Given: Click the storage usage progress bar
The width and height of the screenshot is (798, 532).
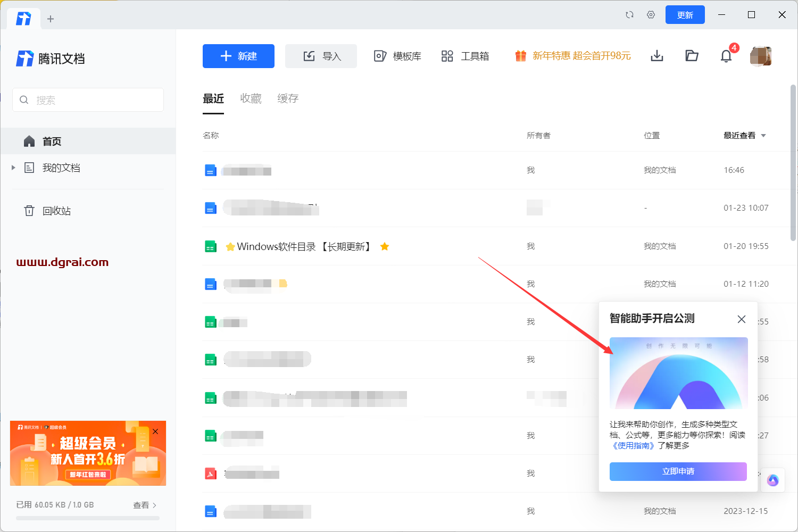Looking at the screenshot, I should pyautogui.click(x=88, y=518).
